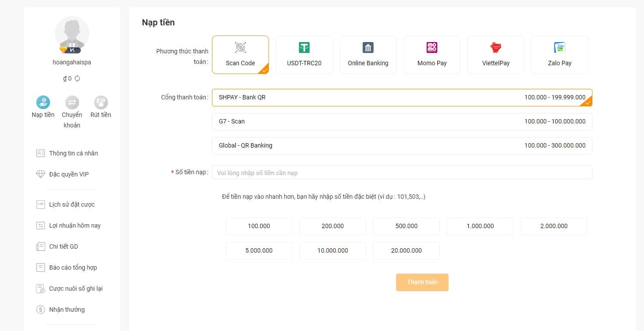The width and height of the screenshot is (644, 331).
Task: Pick the 20.000.000 quick amount
Action: point(406,251)
